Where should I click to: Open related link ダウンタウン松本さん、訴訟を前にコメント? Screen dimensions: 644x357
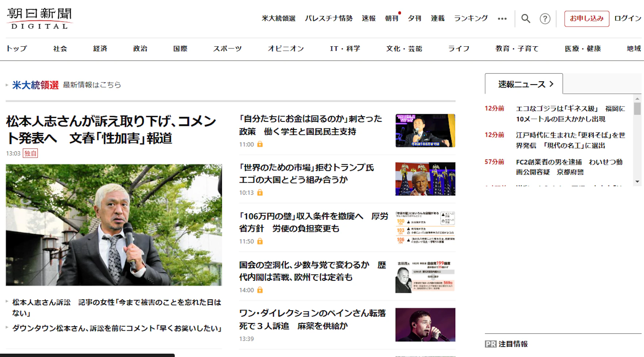pos(118,328)
